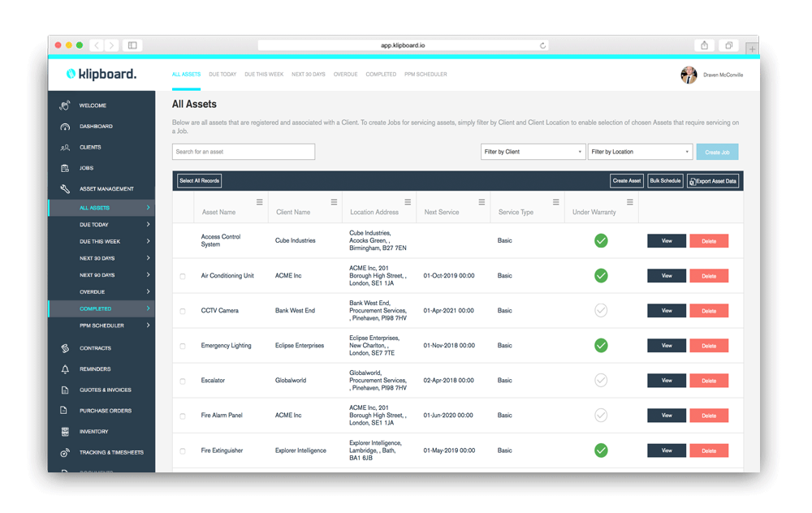Image resolution: width=812 pixels, height=513 pixels.
Task: Expand PPM Scheduler sidebar chevron
Action: click(148, 325)
